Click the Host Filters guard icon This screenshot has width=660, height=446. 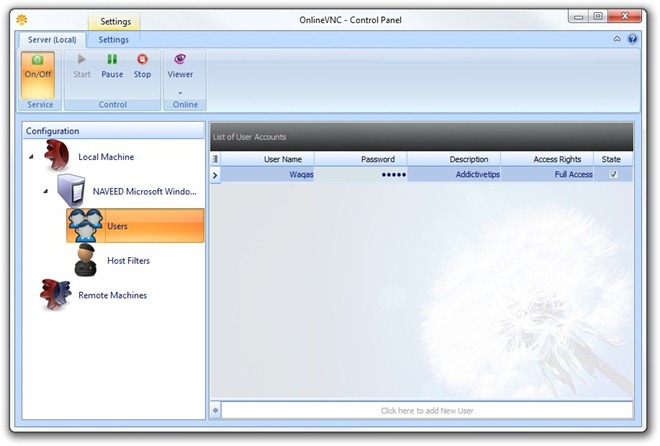[86, 260]
